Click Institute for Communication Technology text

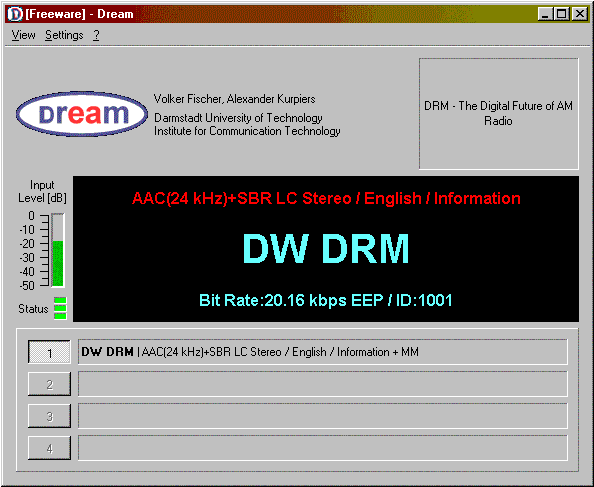247,131
